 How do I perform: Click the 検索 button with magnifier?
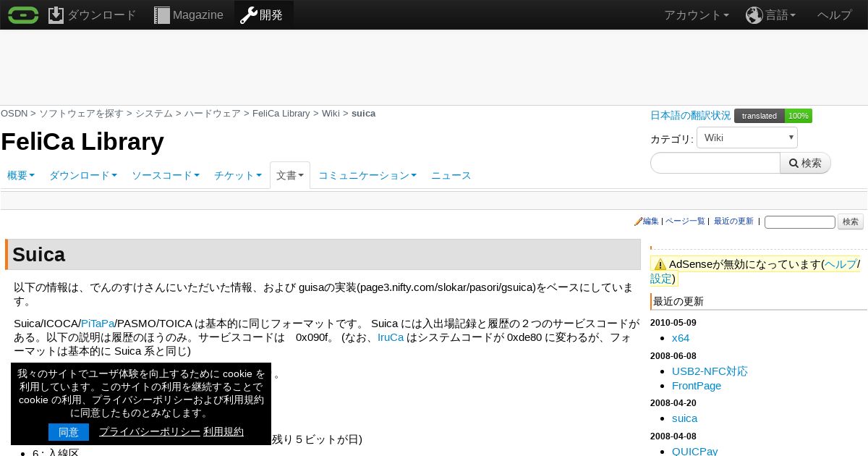point(805,163)
